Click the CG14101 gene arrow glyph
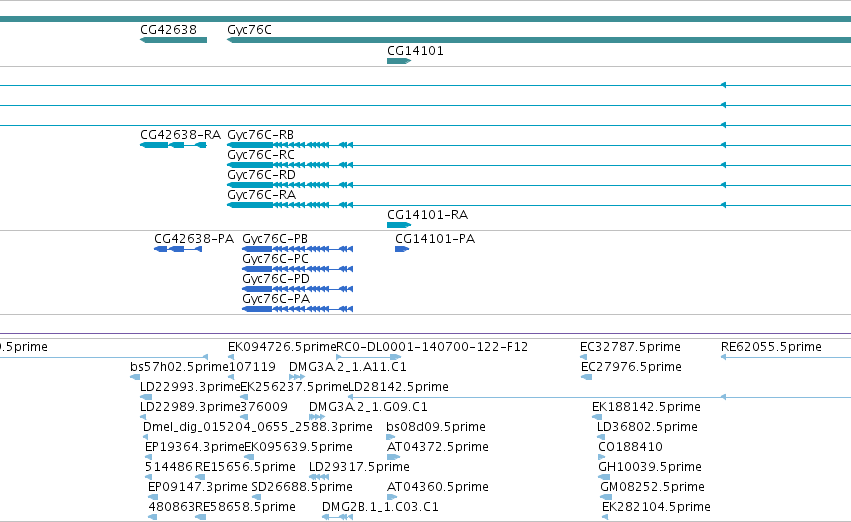 399,61
